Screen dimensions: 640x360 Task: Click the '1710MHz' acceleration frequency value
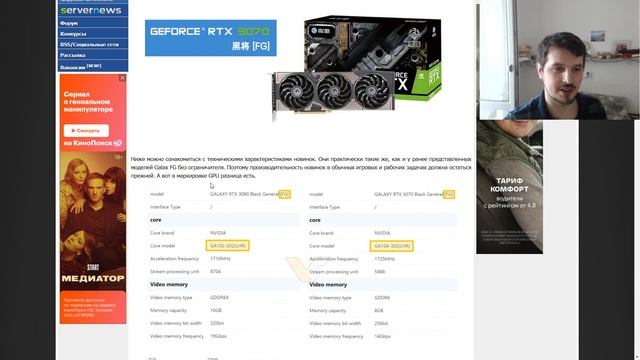(x=220, y=259)
